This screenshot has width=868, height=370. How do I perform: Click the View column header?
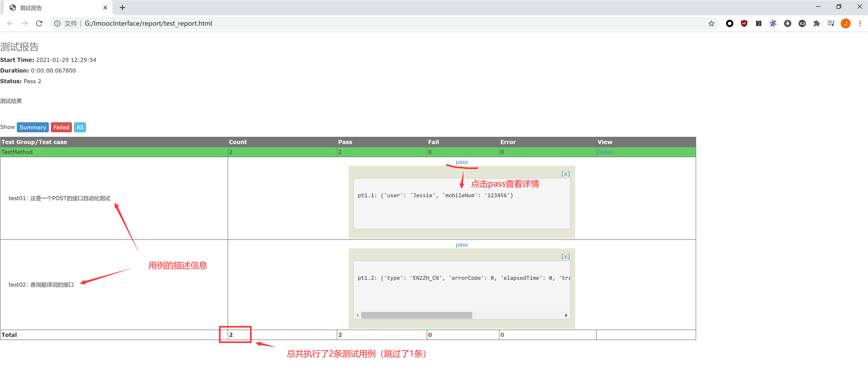click(x=605, y=142)
